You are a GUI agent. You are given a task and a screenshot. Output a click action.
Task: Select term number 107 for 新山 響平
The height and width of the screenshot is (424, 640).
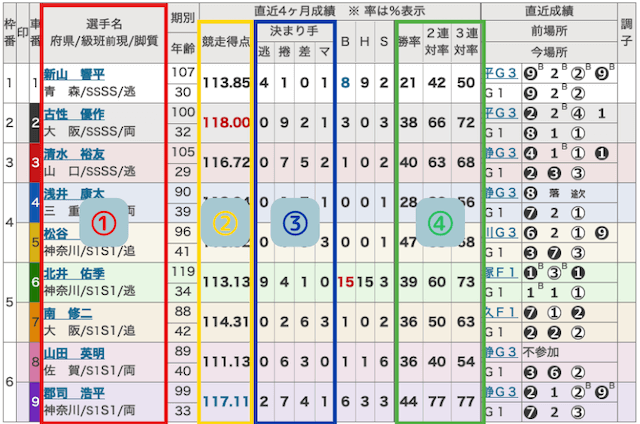coord(183,72)
